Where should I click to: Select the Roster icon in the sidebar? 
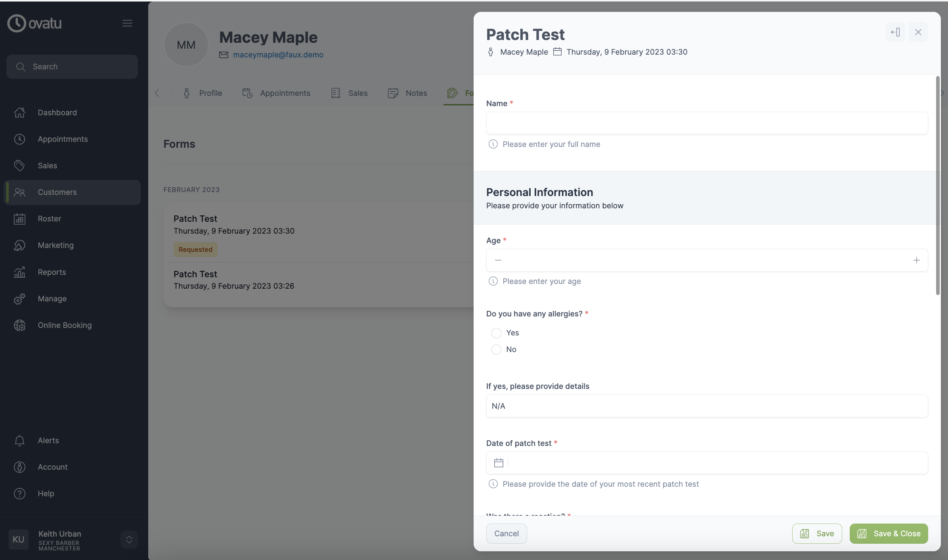(x=19, y=219)
